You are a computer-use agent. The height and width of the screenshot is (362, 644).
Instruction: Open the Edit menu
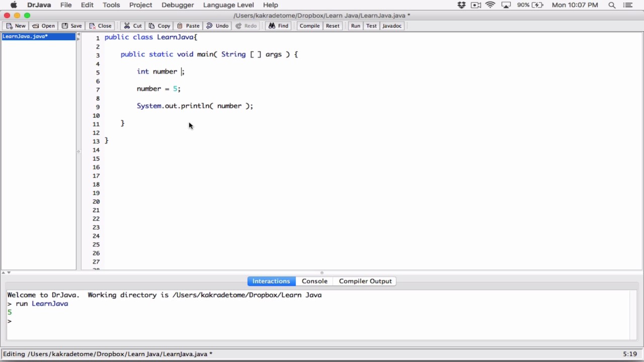tap(87, 5)
